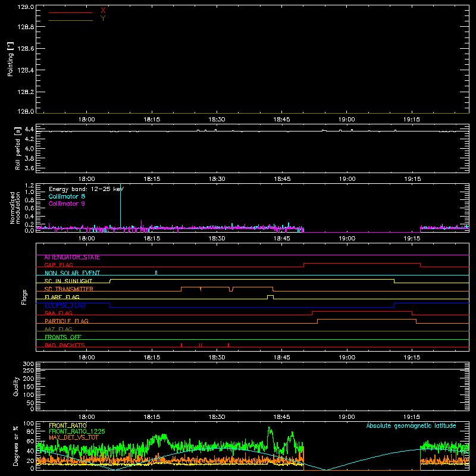Viewport: 476px width, 476px height.
Task: Click the NON_SOLAR_EVENT label
Action: coord(72,273)
